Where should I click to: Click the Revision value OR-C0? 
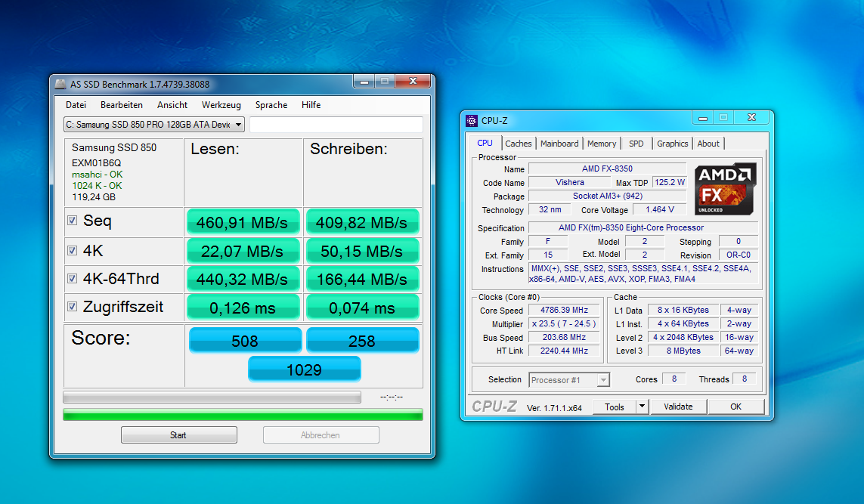click(739, 255)
